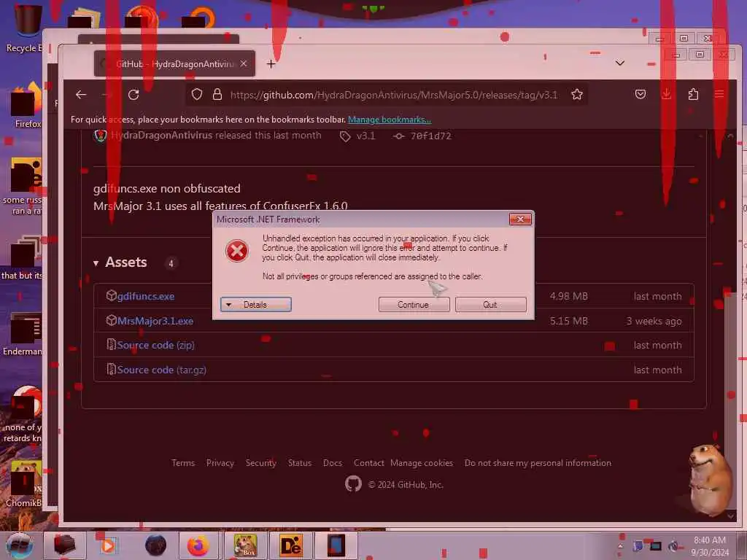
Task: Download Source code (tar.gz)
Action: [x=161, y=370]
